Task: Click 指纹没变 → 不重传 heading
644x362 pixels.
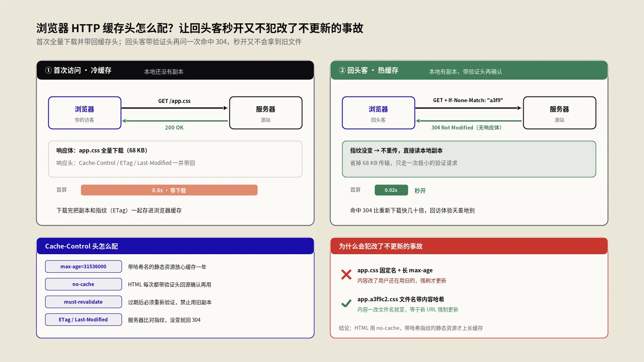Action: coord(396,150)
